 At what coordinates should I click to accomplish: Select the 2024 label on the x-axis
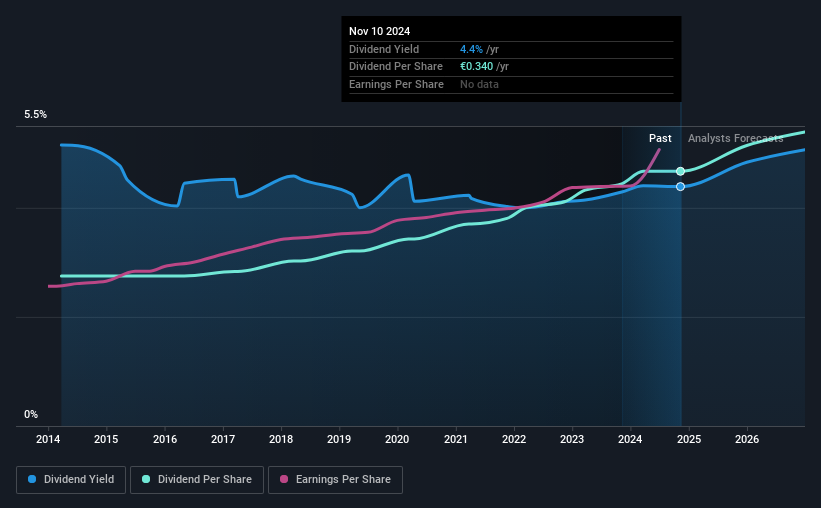coord(630,439)
